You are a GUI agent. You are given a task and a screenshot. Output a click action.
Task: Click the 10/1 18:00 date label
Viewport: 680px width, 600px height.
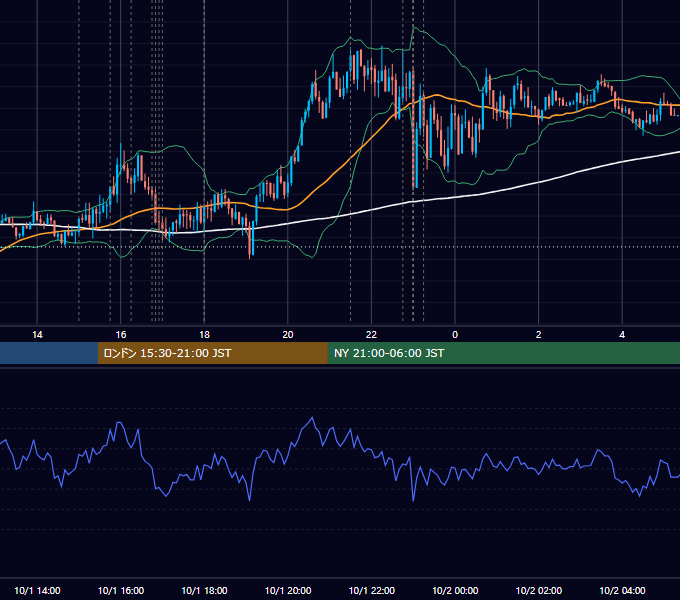(204, 590)
